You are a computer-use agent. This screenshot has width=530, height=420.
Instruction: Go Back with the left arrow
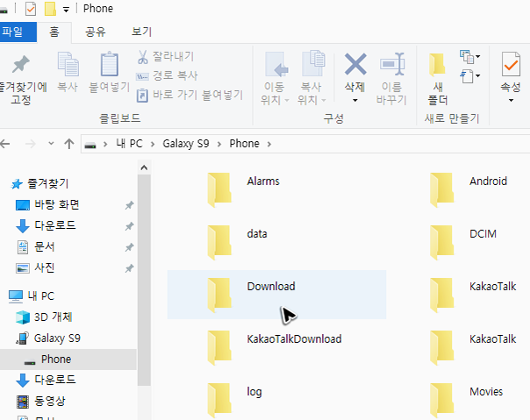(x=4, y=144)
